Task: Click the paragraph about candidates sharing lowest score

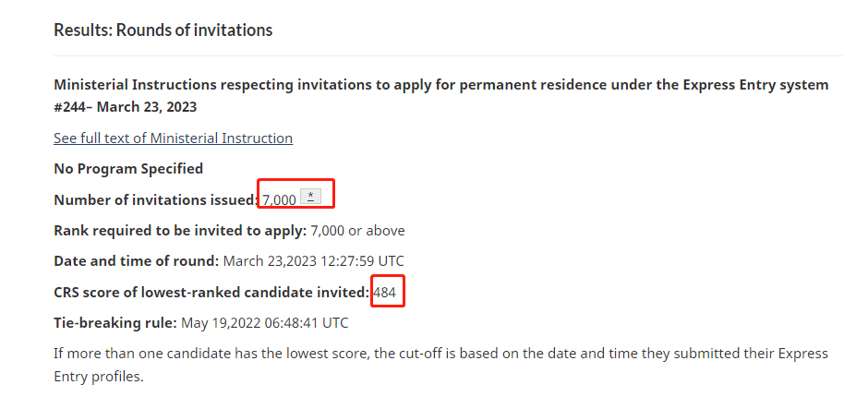Action: coord(440,365)
